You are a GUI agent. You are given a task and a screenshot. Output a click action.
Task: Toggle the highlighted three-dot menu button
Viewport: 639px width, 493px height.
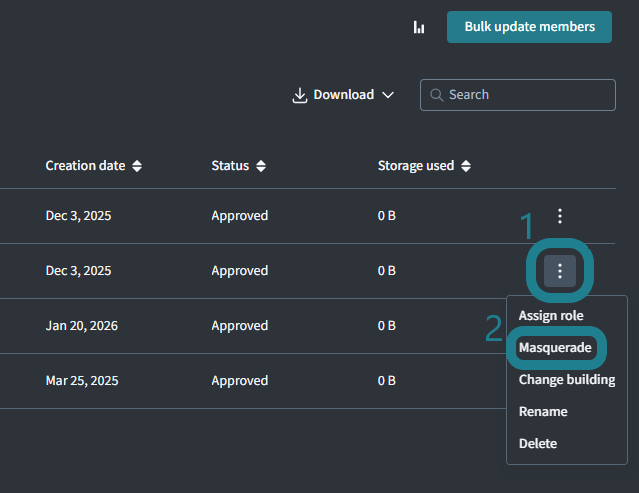[x=560, y=271]
